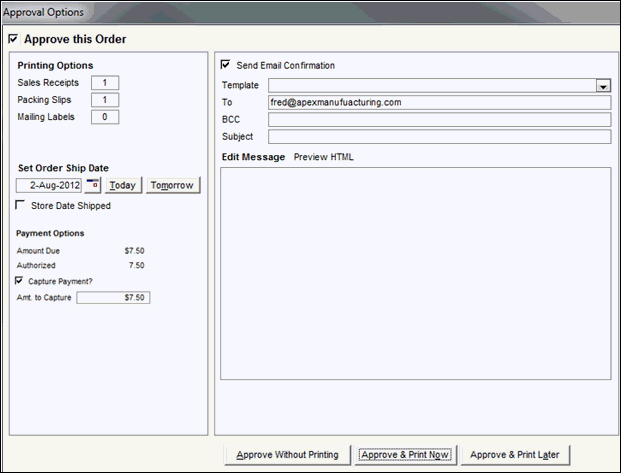Click Approve Without Printing
Image resolution: width=621 pixels, height=473 pixels.
point(288,454)
